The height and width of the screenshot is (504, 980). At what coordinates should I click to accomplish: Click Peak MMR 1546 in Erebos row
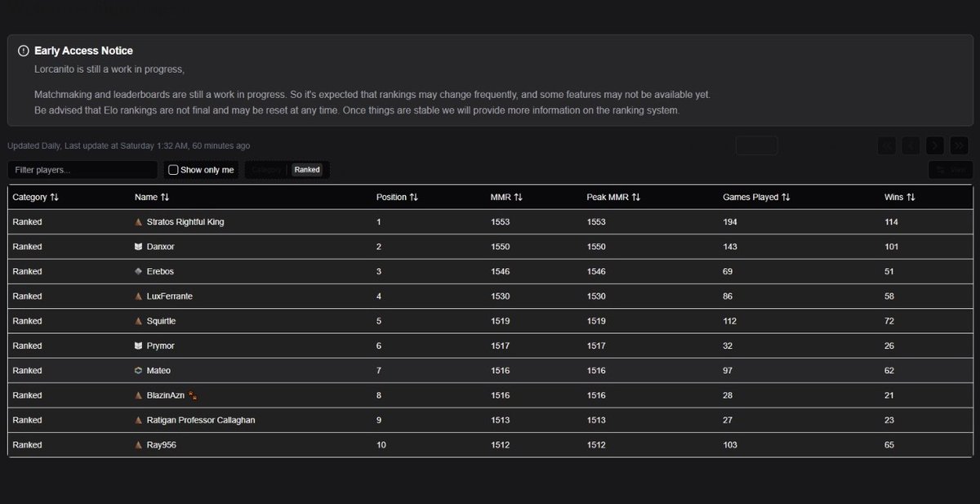pos(596,271)
